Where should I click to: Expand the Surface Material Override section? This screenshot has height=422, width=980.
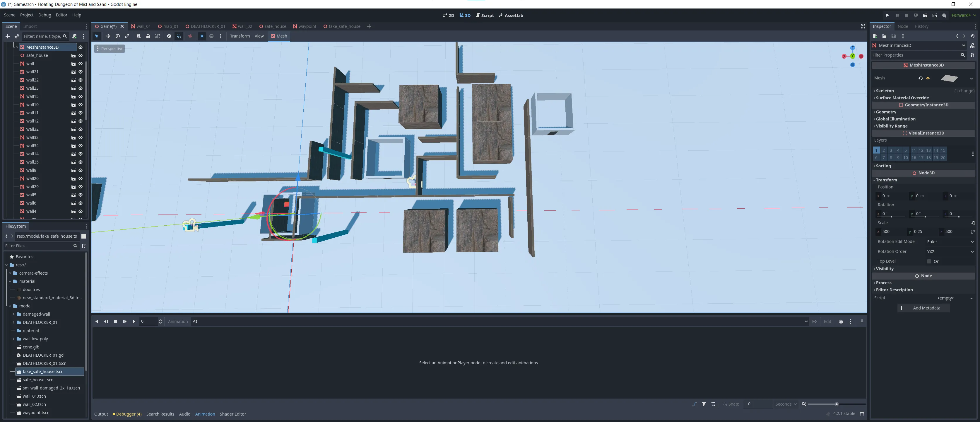tap(902, 98)
